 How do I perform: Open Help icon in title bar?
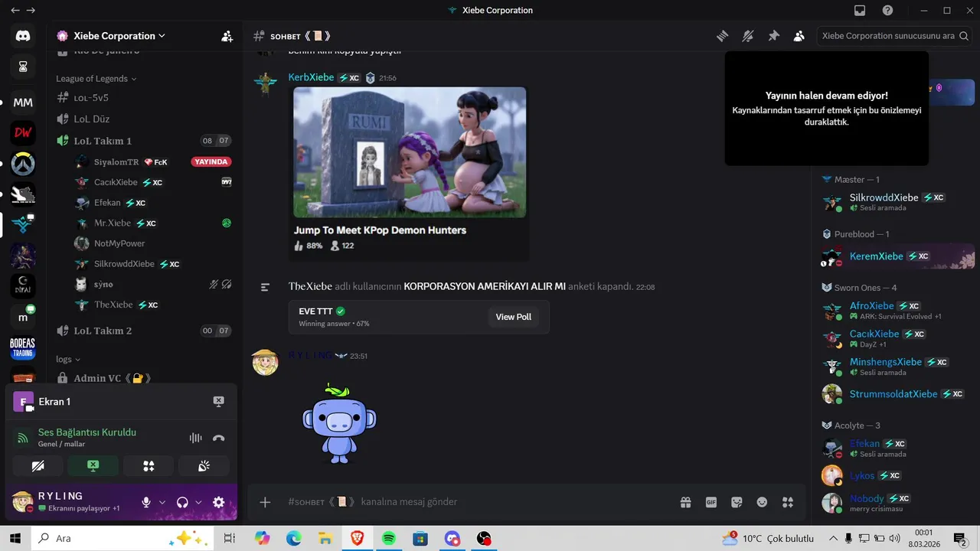click(887, 11)
